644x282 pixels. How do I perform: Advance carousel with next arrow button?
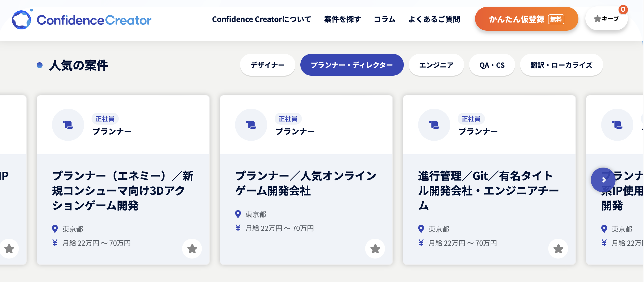pyautogui.click(x=603, y=180)
